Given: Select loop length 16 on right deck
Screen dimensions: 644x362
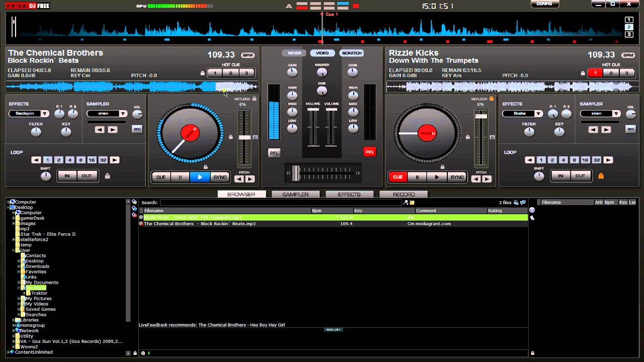Looking at the screenshot, I should point(585,160).
